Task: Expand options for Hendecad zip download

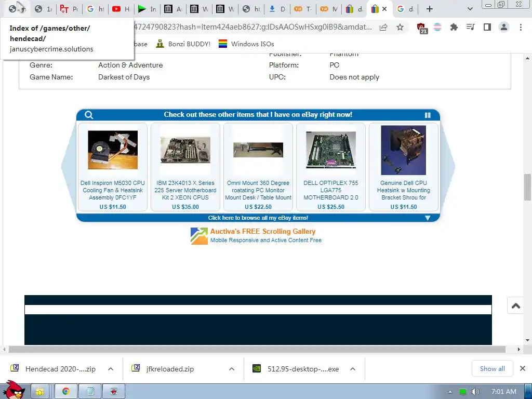Action: [111, 369]
